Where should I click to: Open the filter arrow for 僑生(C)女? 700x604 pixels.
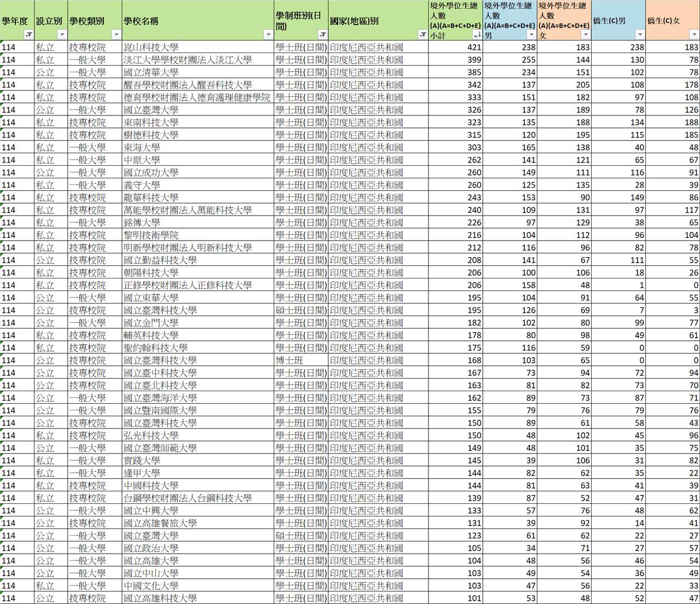point(694,34)
